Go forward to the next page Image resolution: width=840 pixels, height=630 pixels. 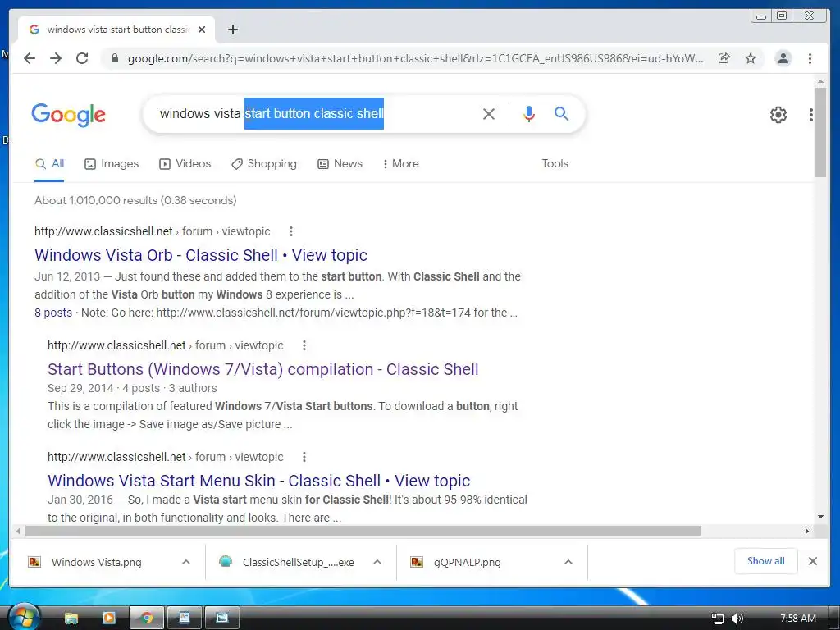pos(56,58)
